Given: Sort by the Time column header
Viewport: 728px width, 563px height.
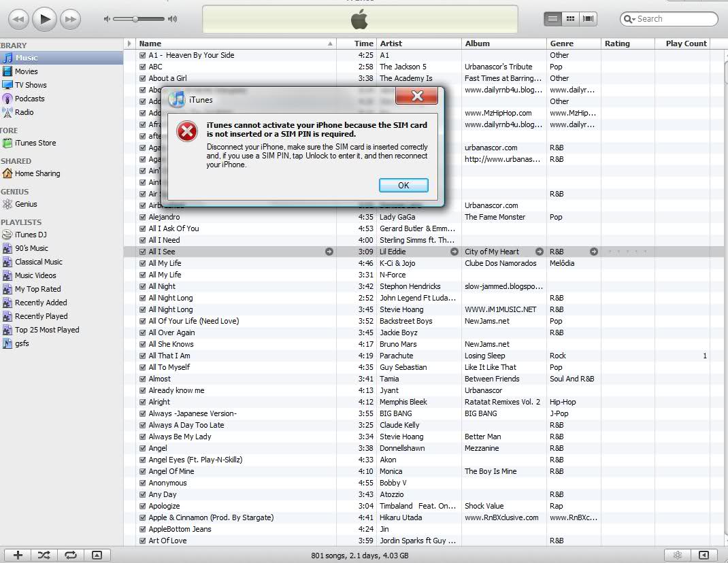Looking at the screenshot, I should tap(356, 44).
